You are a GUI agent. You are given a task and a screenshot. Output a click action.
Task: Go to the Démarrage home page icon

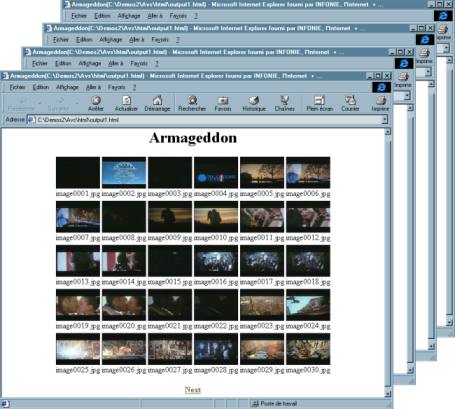pyautogui.click(x=157, y=100)
